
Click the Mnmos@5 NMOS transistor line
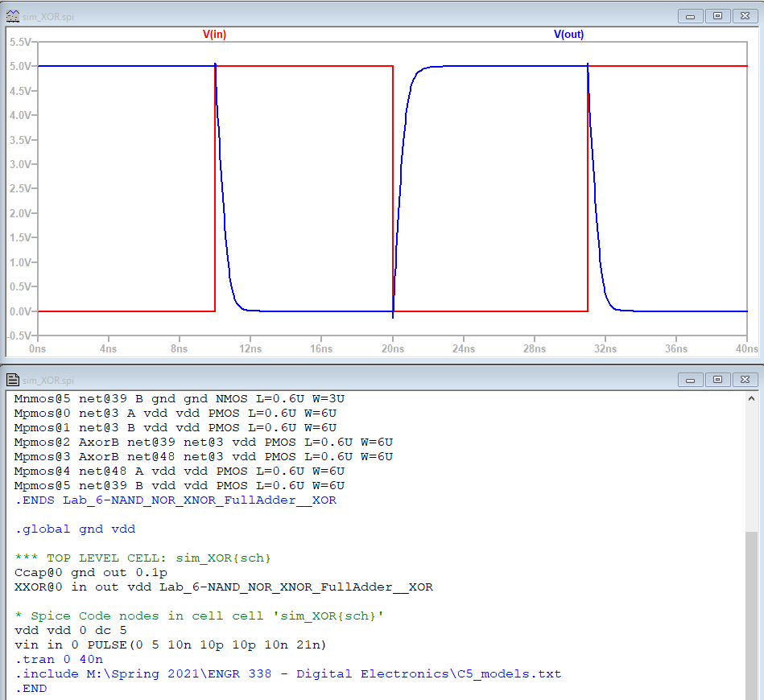(180, 399)
